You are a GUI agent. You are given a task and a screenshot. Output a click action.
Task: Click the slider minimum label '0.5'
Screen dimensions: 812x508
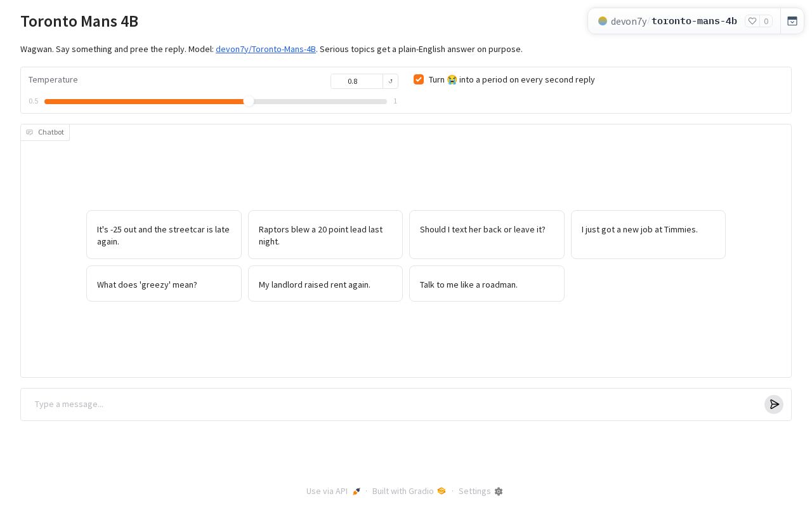point(34,101)
